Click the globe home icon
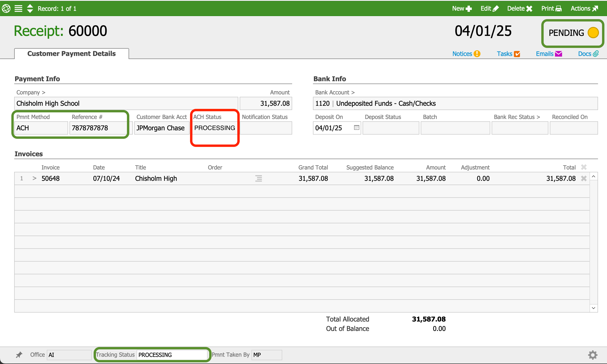The image size is (607, 364). (x=6, y=8)
